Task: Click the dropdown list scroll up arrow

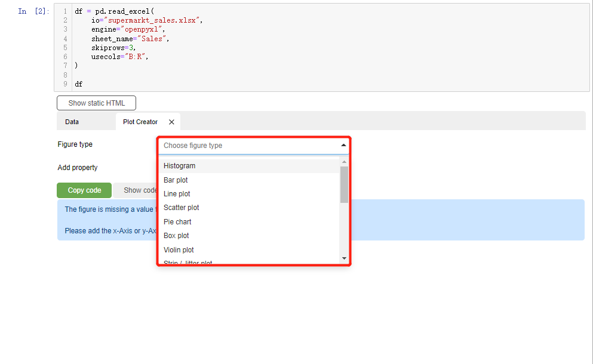Action: [x=344, y=162]
